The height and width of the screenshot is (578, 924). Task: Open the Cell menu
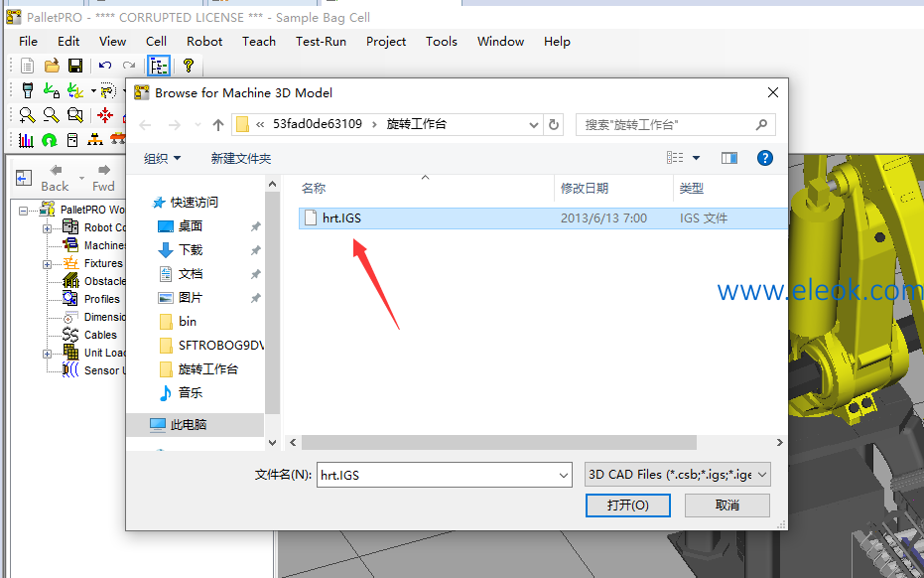156,42
